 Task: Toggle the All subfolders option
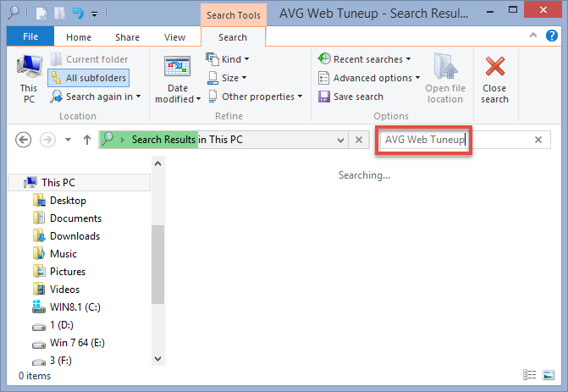point(88,78)
